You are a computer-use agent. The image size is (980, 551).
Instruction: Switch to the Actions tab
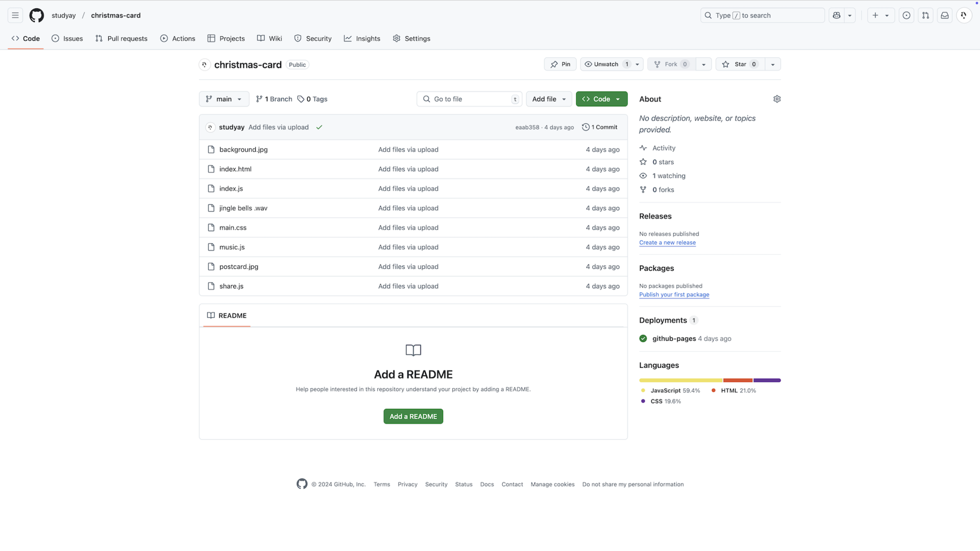[x=178, y=38]
